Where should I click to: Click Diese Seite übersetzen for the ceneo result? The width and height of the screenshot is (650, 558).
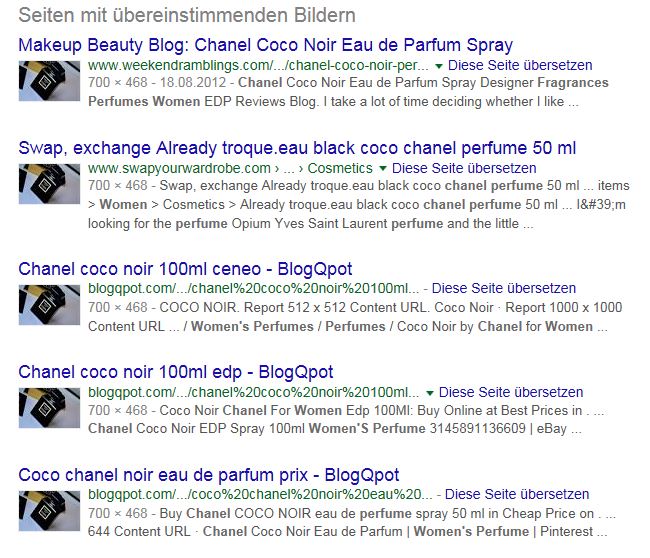click(504, 288)
